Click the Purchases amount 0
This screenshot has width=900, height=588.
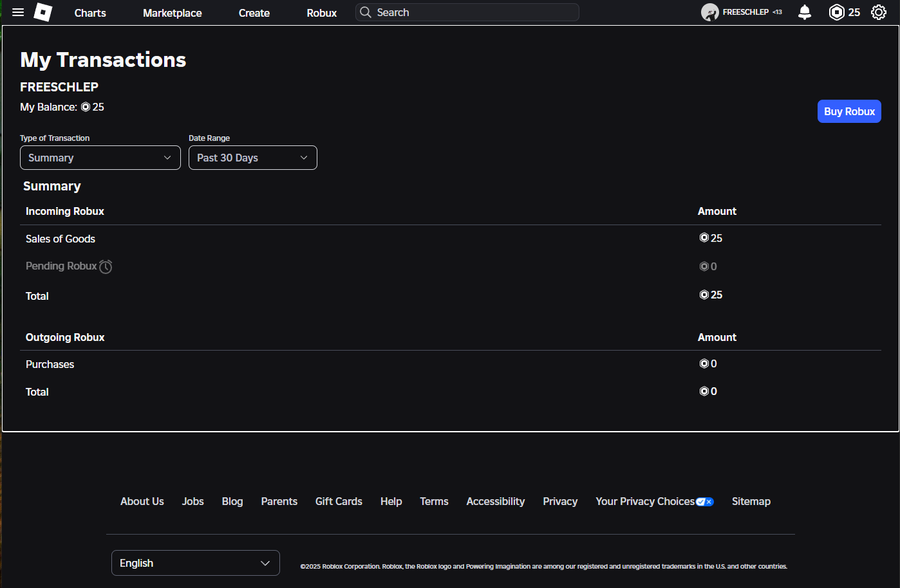(708, 363)
